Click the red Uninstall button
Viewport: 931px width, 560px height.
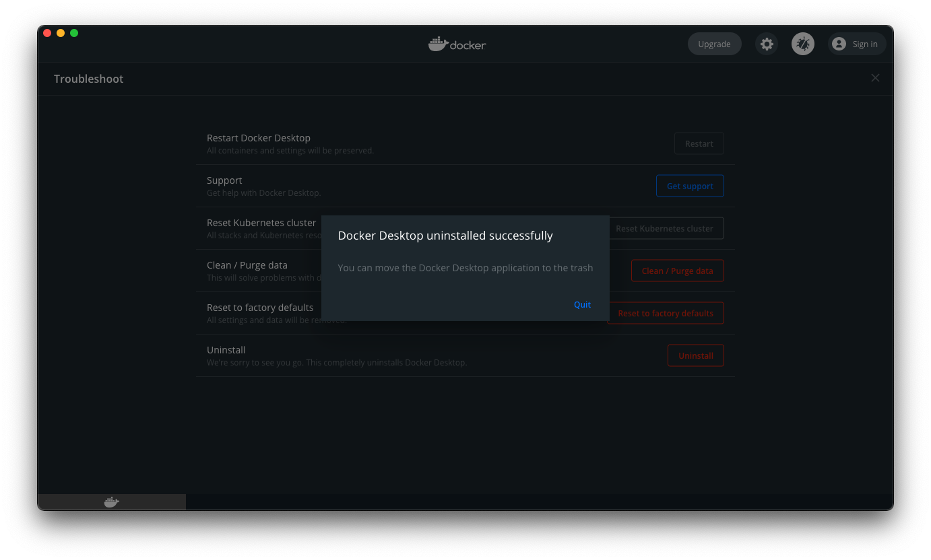[695, 355]
